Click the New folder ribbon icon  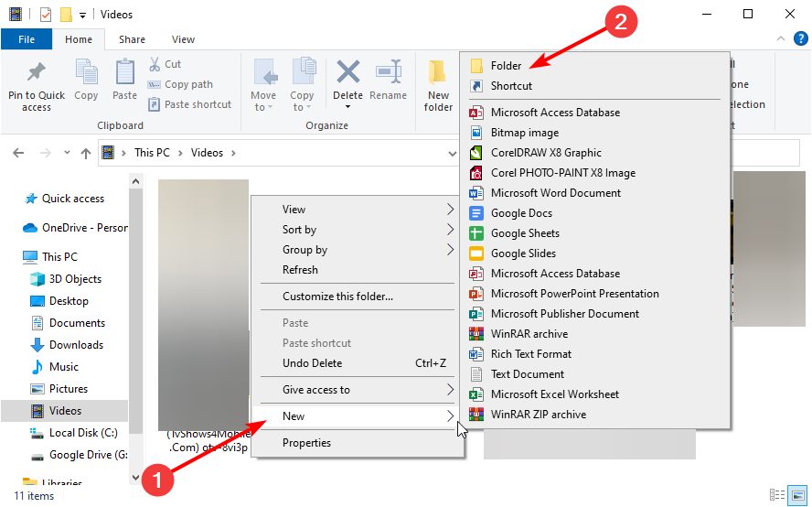pyautogui.click(x=438, y=73)
